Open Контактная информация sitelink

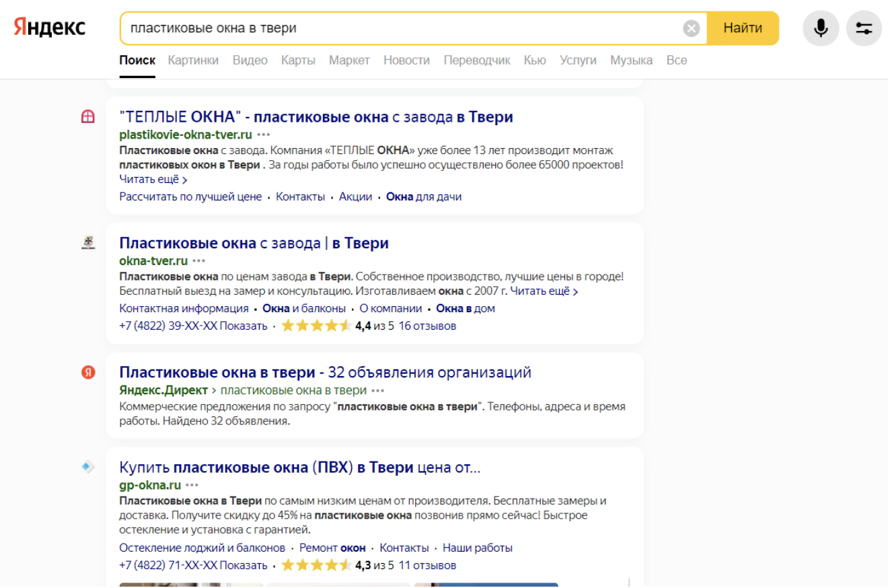184,308
